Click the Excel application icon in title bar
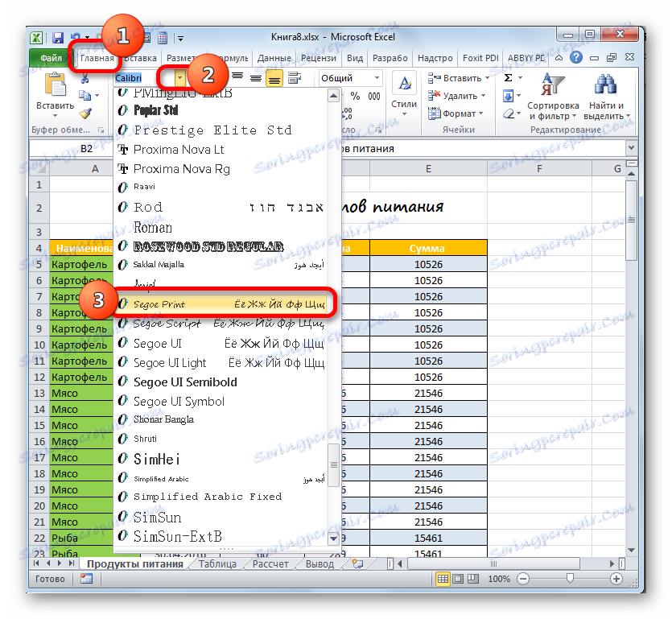Screen dimensions: 672x619 pyautogui.click(x=36, y=38)
